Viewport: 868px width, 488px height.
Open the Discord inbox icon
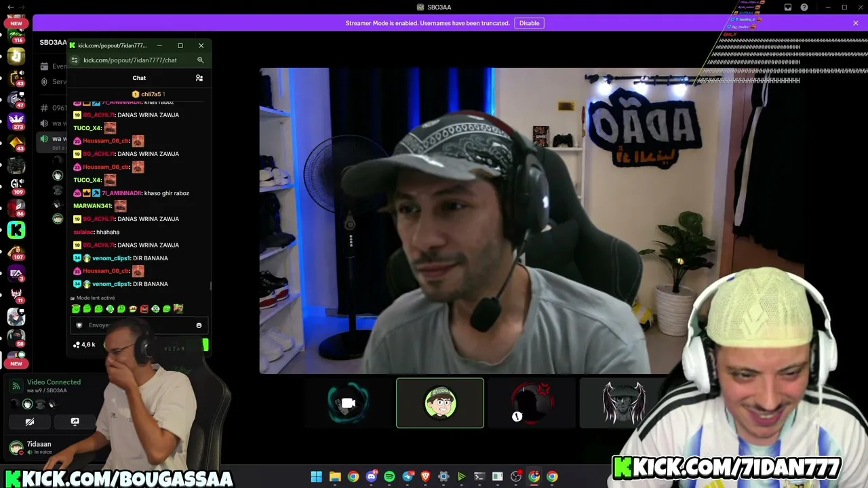click(x=788, y=7)
